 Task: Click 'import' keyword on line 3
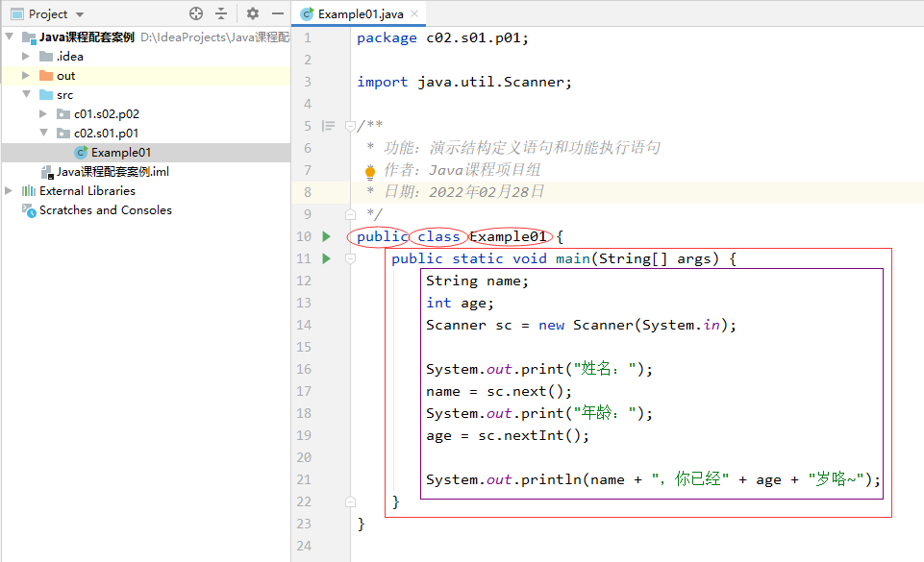tap(383, 82)
